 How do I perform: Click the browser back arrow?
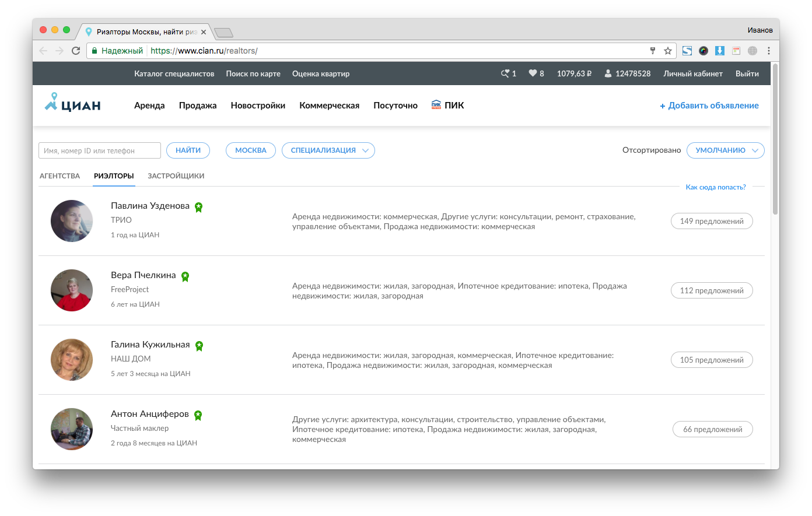coord(43,51)
